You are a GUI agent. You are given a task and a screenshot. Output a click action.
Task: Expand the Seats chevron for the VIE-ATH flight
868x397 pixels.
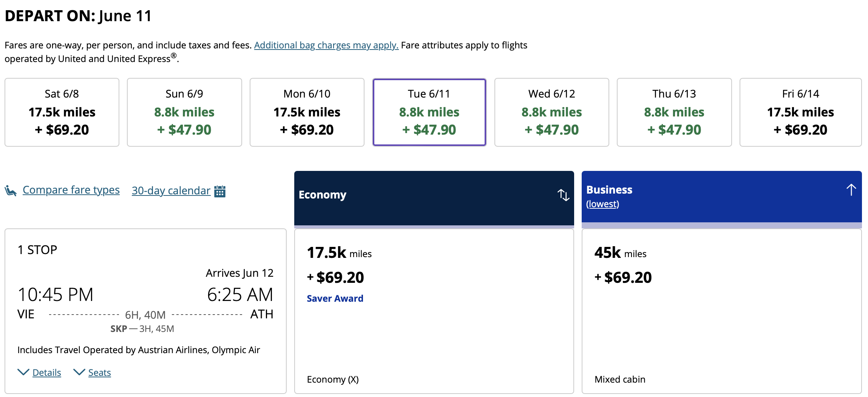click(x=79, y=372)
